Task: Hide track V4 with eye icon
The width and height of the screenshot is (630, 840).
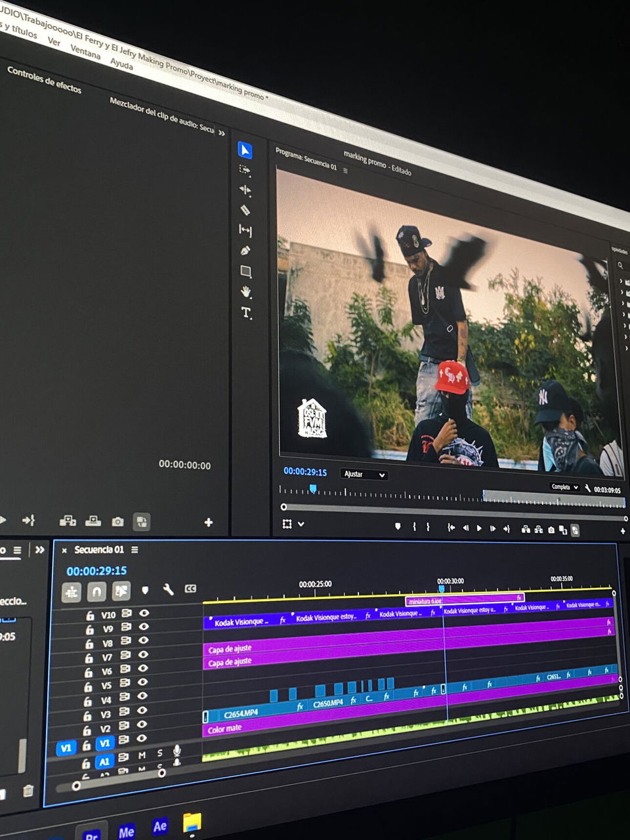Action: 142,696
